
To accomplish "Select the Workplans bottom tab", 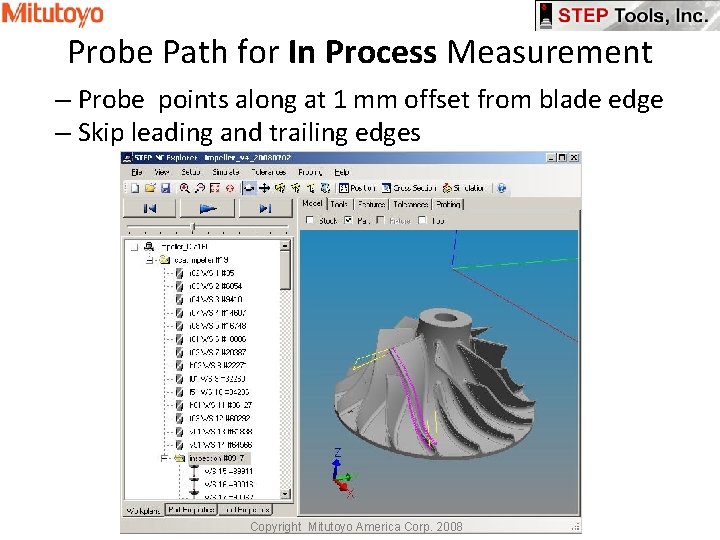I will [143, 510].
